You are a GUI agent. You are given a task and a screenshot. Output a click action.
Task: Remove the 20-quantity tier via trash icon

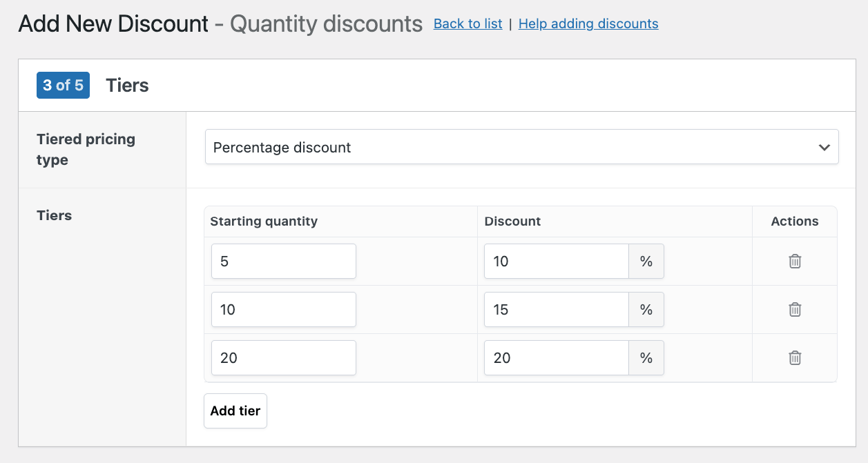click(794, 357)
